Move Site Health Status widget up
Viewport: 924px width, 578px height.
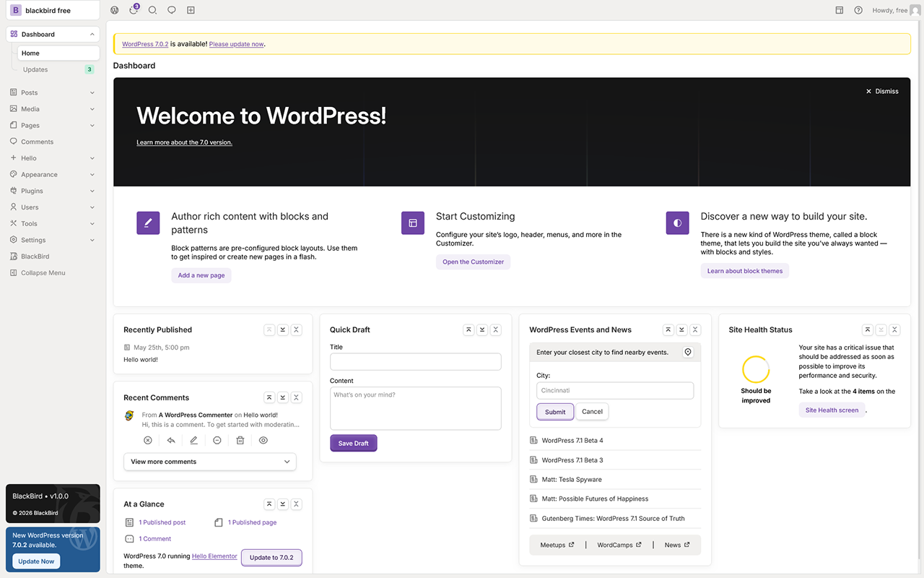tap(867, 329)
